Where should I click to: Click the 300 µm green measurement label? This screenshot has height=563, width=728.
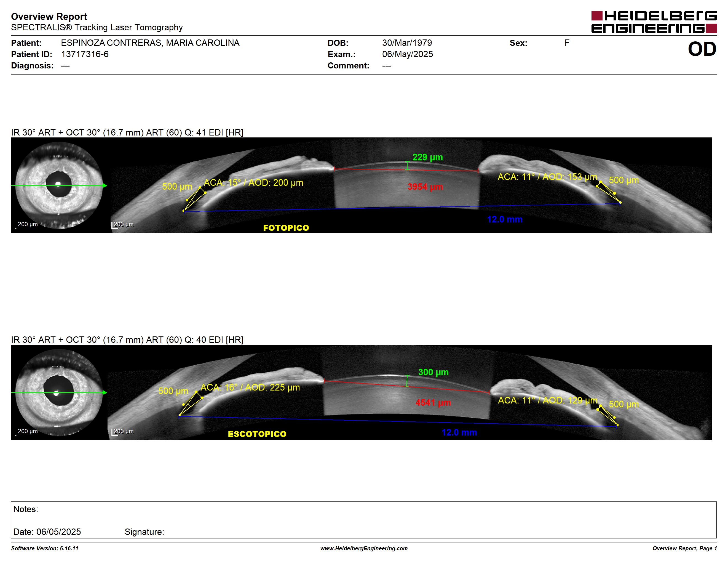[433, 372]
